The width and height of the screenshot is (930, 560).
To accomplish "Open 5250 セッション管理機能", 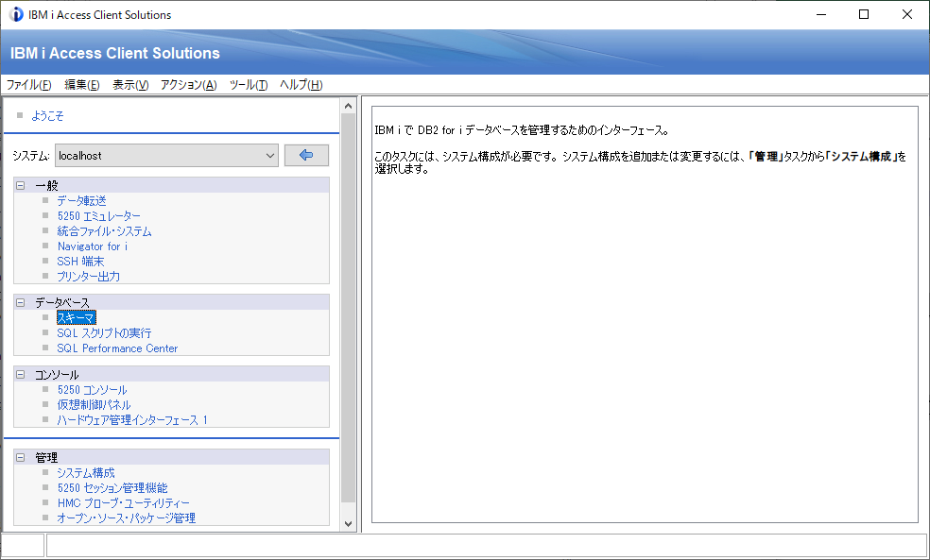I will (x=112, y=487).
